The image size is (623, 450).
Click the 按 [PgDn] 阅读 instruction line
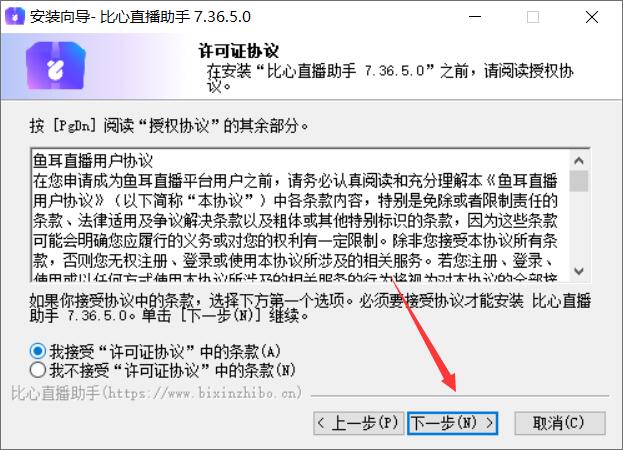(168, 126)
